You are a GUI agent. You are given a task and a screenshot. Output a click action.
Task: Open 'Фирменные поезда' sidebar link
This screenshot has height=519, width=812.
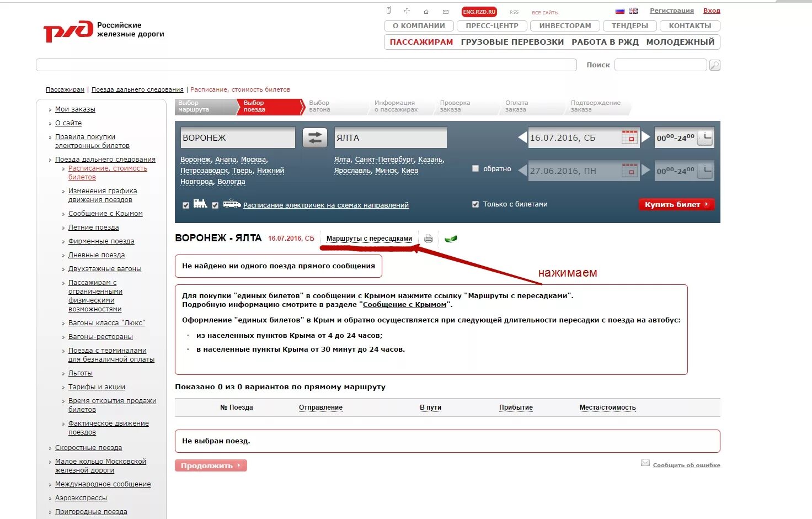coord(101,241)
